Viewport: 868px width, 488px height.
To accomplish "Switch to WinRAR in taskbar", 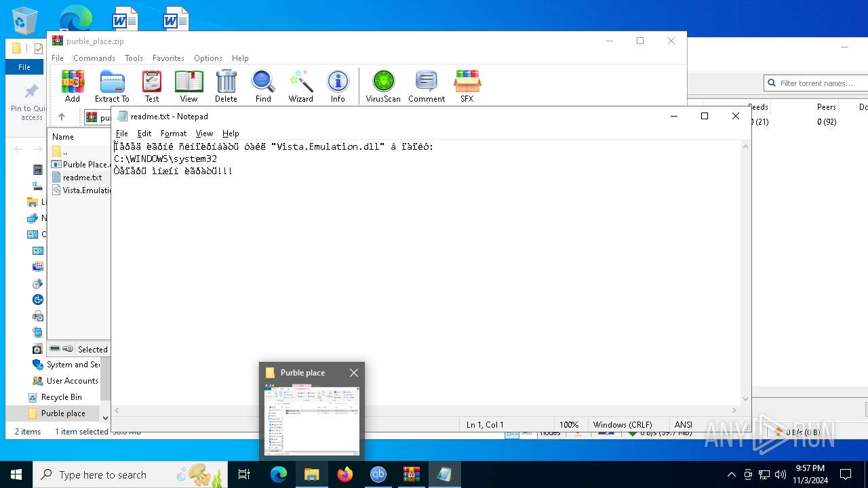I will [411, 474].
